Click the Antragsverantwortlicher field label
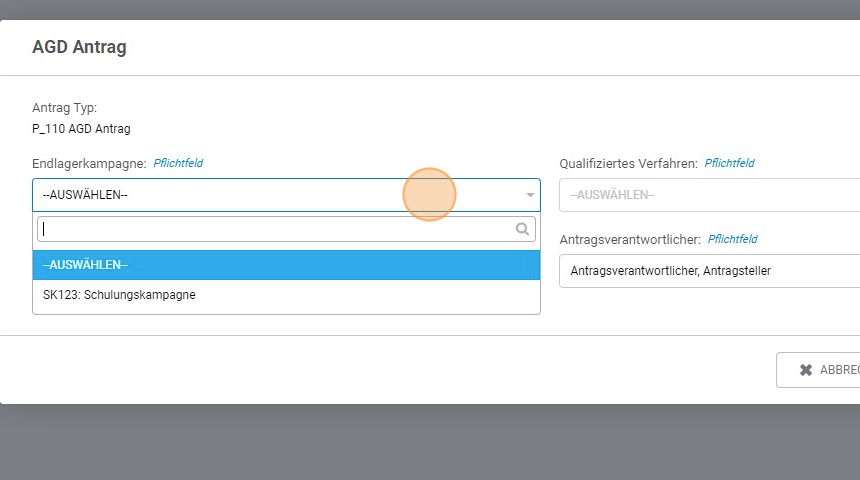The image size is (860, 480). point(630,239)
